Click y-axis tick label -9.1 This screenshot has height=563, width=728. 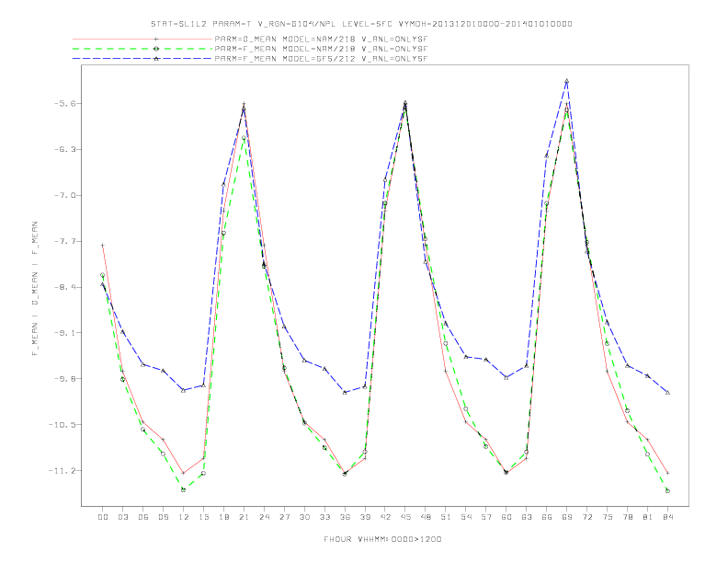coord(63,333)
